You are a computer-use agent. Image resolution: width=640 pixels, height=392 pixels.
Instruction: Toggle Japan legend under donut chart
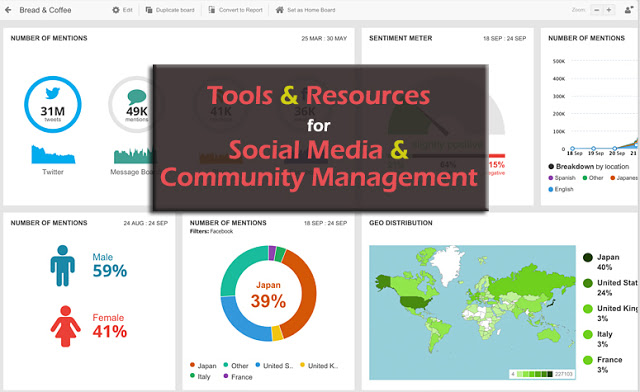pos(203,365)
